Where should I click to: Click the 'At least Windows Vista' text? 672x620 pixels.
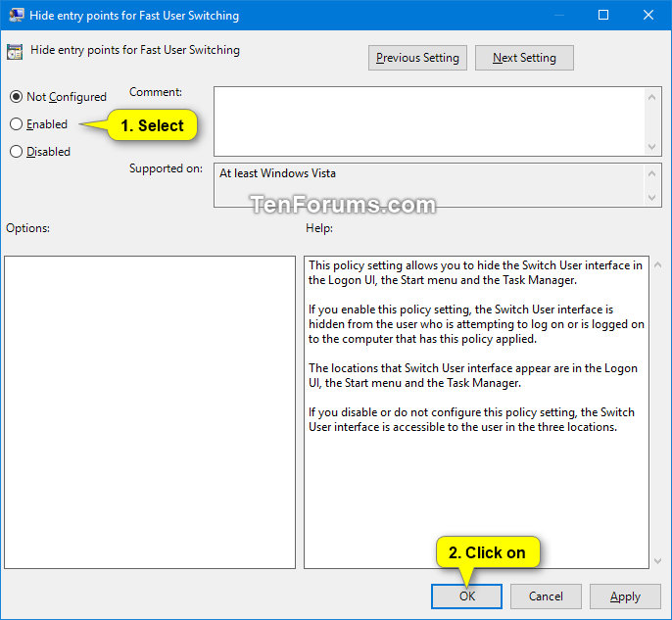[x=278, y=173]
